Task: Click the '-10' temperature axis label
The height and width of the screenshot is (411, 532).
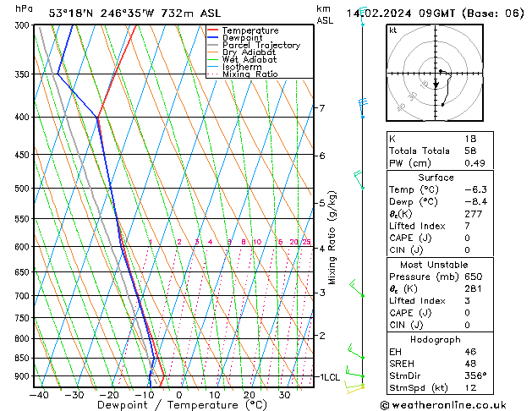Action: (x=144, y=395)
